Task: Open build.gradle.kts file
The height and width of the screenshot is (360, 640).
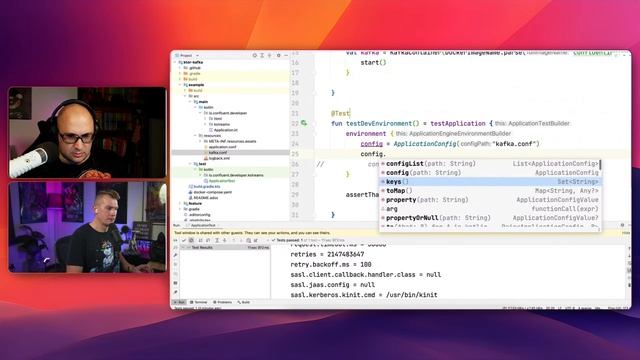Action: (204, 187)
